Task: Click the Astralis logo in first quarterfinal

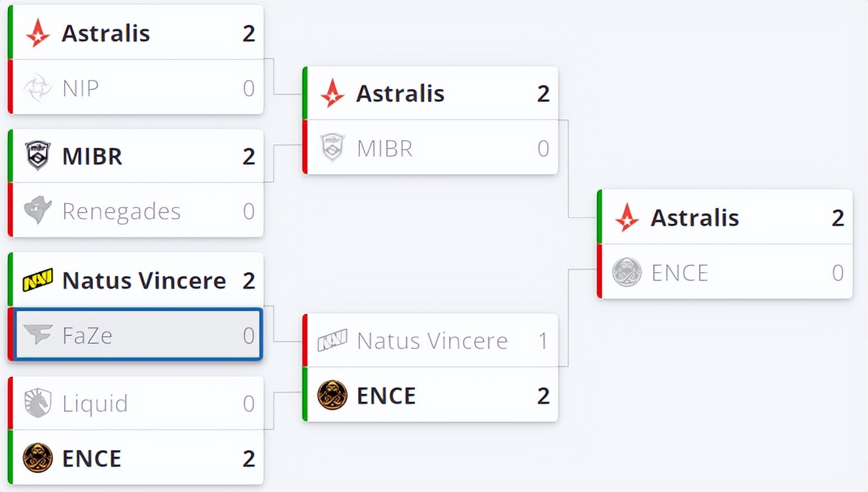Action: [x=38, y=33]
